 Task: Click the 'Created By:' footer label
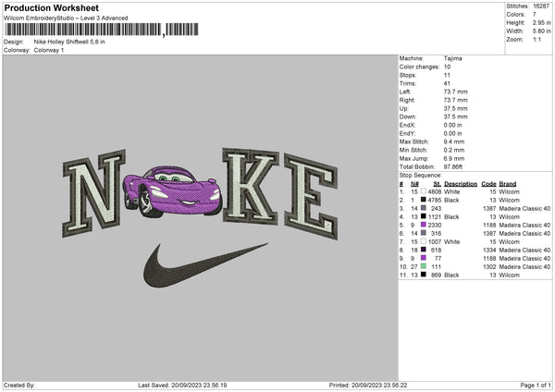tap(19, 386)
